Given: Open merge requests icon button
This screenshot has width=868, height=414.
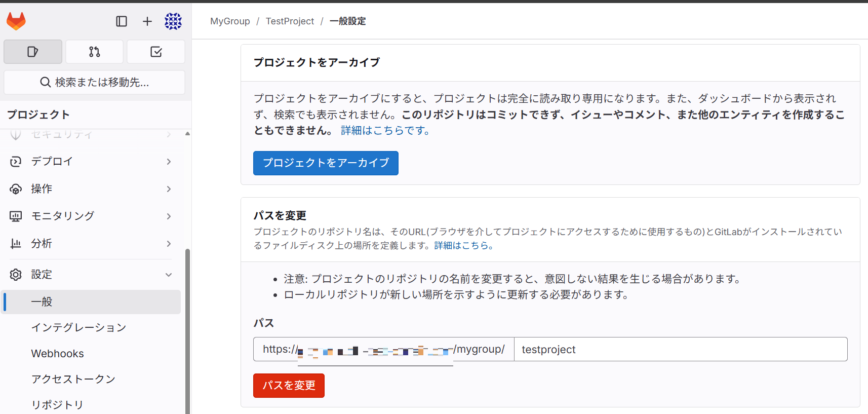Looking at the screenshot, I should [x=95, y=52].
